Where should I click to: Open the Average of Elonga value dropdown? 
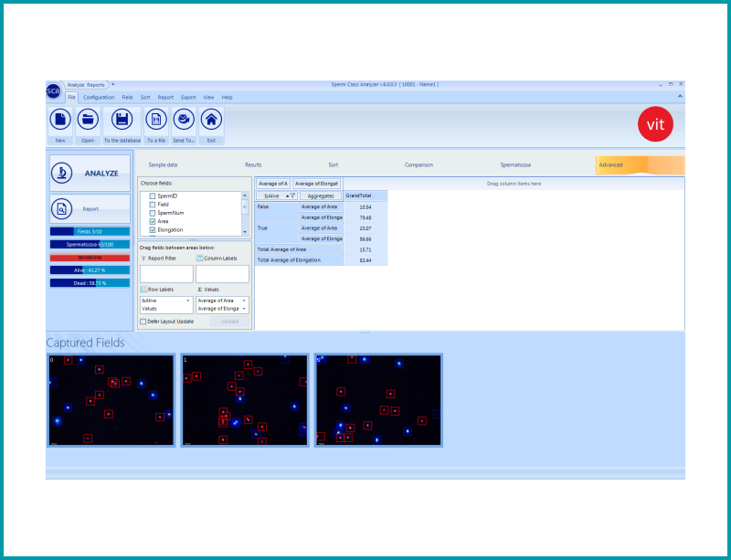244,309
